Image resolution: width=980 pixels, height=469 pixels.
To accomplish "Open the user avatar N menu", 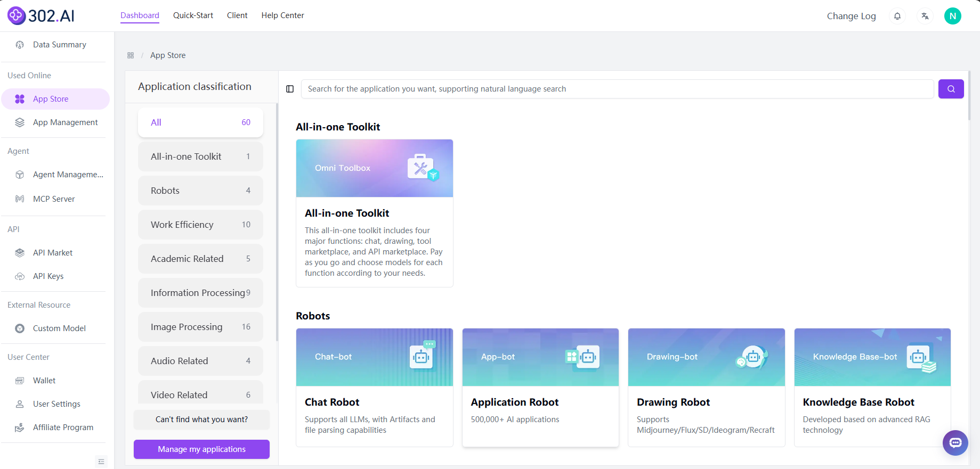I will [x=953, y=16].
